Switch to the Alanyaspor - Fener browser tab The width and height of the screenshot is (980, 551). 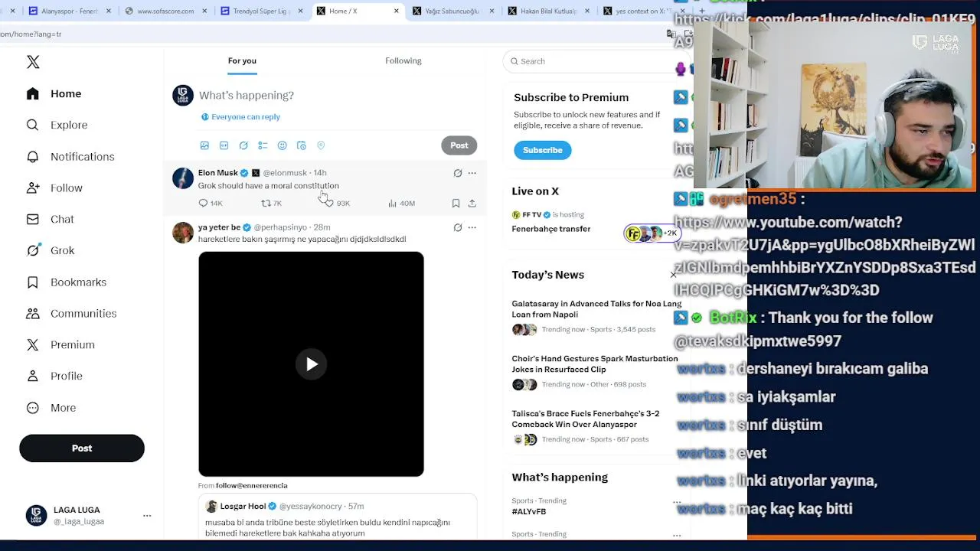pos(69,11)
